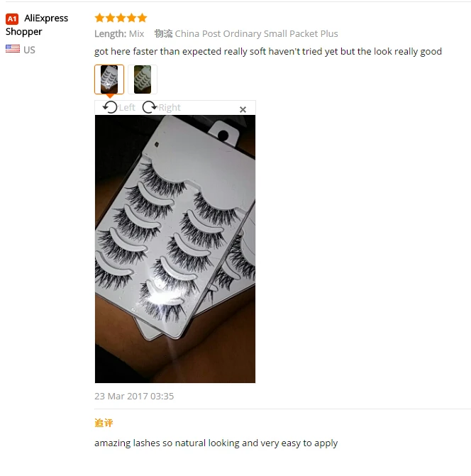471x476 pixels.
Task: Click the orange 追评 follow-up heading
Action: click(104, 423)
